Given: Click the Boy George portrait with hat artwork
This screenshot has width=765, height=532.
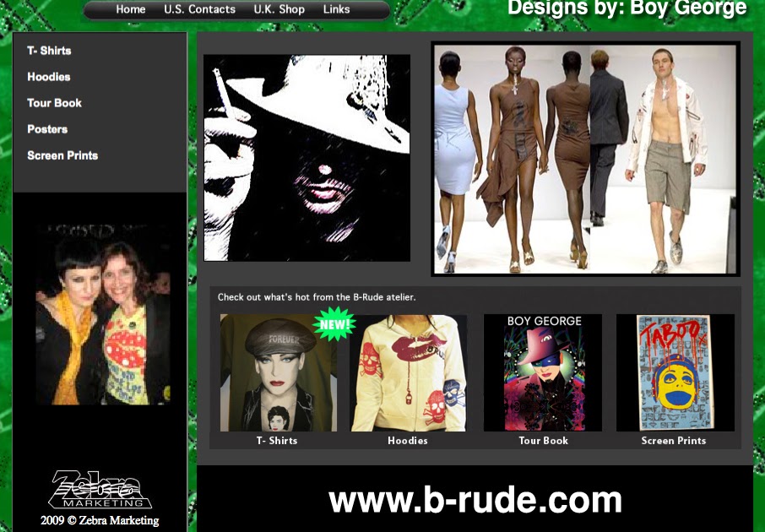Looking at the screenshot, I should click(307, 158).
